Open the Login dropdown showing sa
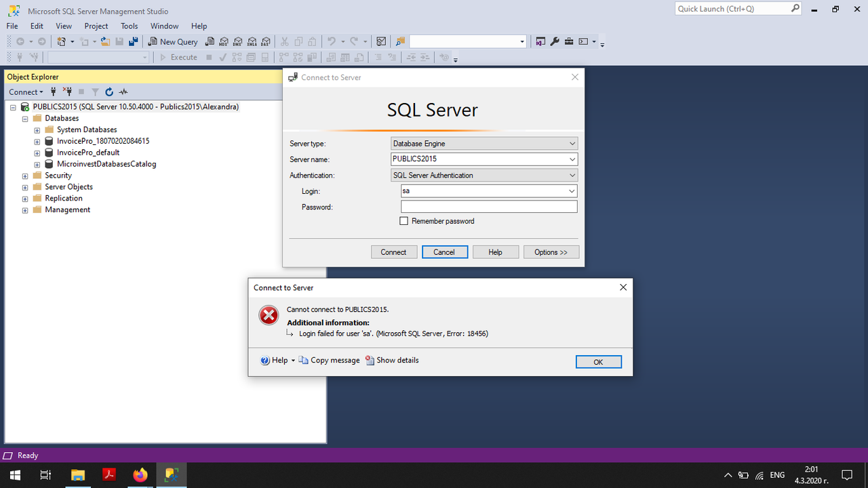 click(572, 191)
